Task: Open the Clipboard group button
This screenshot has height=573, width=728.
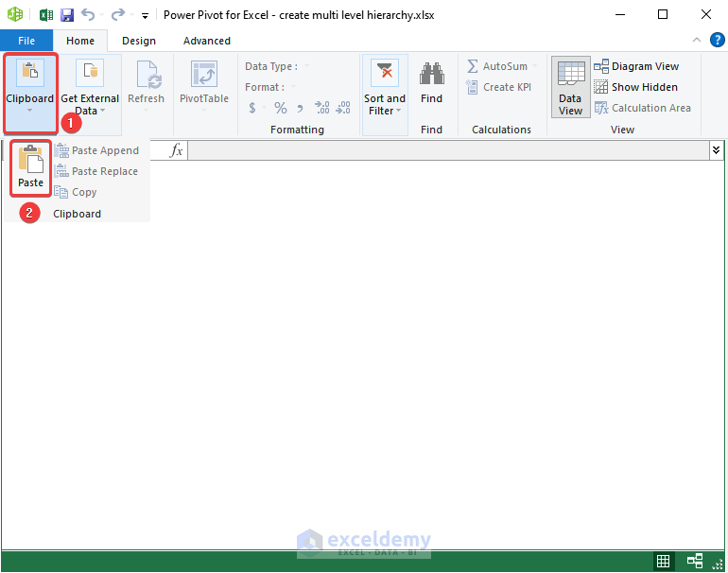Action: 30,93
